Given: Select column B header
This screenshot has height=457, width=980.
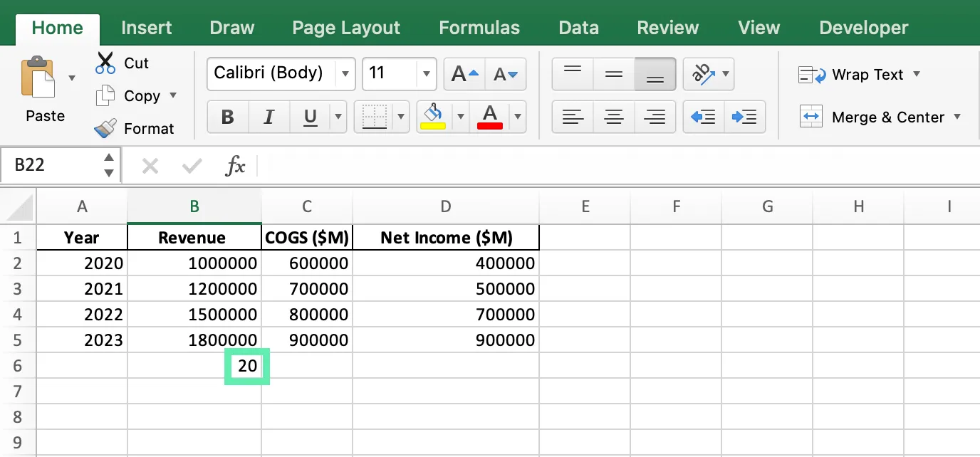Looking at the screenshot, I should [x=194, y=207].
